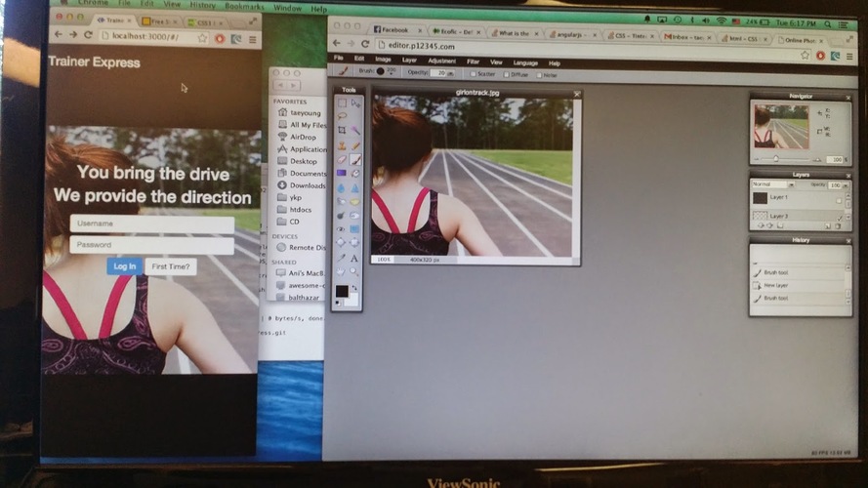The image size is (868, 488).
Task: Choose the Crop tool
Action: click(342, 130)
